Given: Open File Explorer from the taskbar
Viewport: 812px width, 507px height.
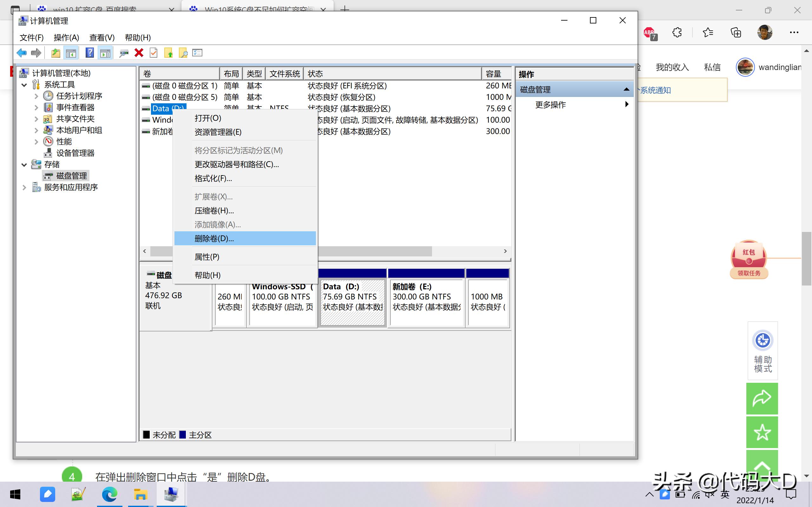Looking at the screenshot, I should (140, 494).
